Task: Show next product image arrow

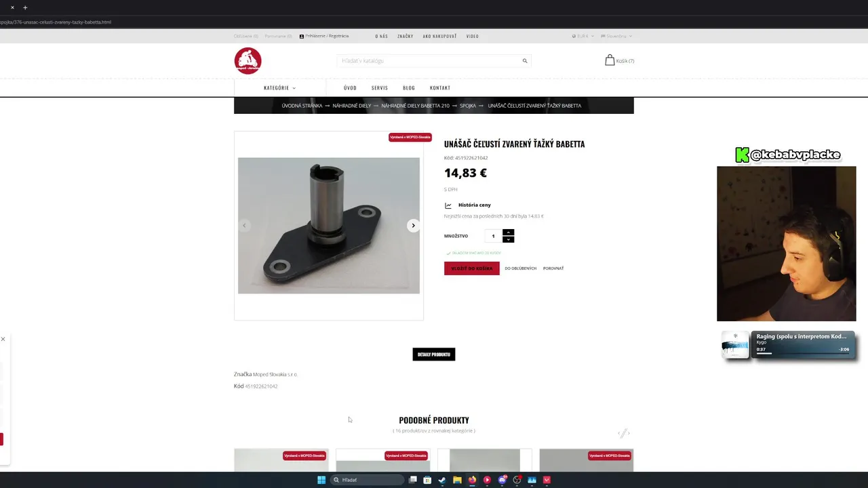Action: click(413, 226)
